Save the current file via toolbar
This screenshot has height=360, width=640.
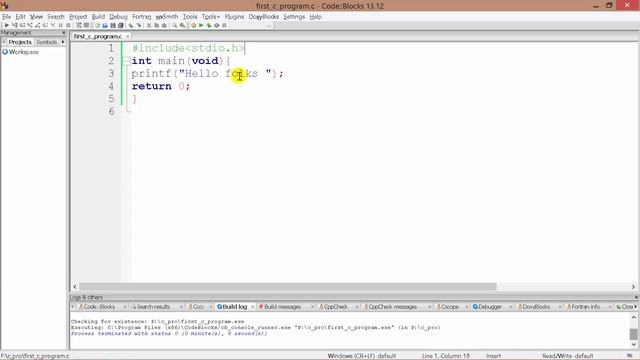pos(113,25)
